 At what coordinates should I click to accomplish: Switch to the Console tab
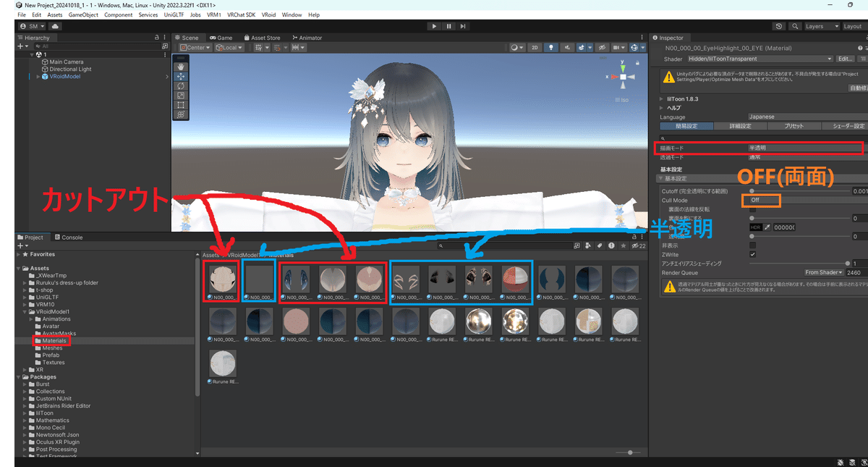tap(69, 237)
